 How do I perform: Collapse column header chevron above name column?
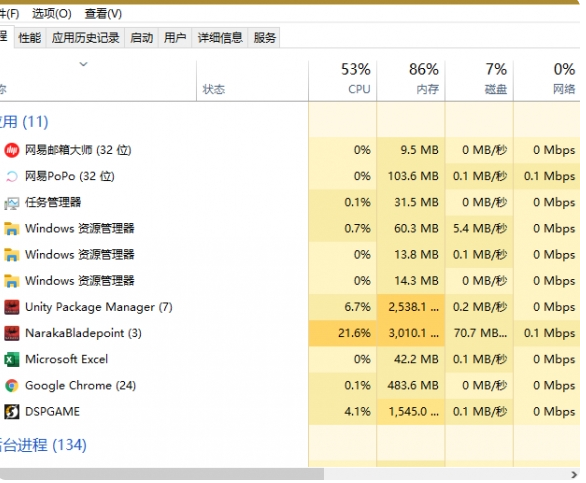pos(84,64)
